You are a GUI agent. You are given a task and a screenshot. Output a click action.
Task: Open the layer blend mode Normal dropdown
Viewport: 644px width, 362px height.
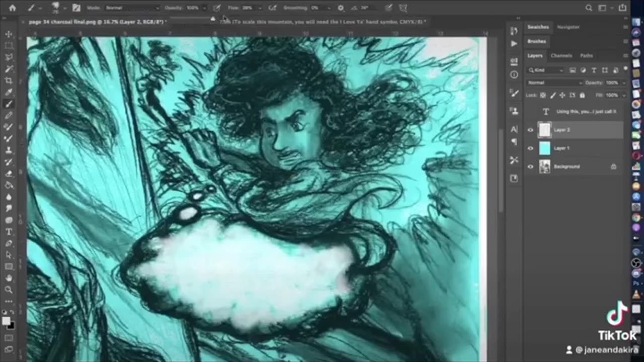coord(554,82)
